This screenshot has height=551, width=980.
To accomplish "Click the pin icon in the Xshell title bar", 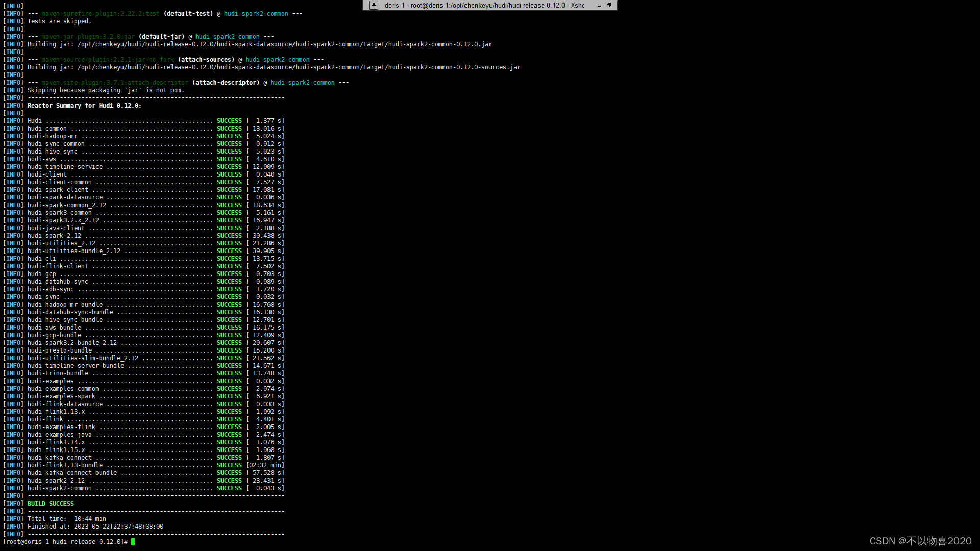I will click(x=374, y=5).
